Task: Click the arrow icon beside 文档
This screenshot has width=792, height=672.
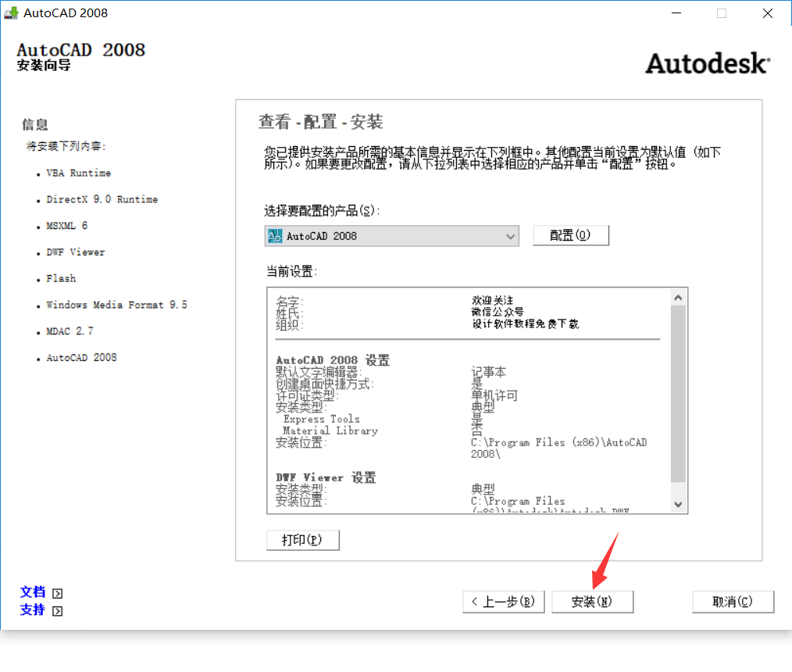Action: pyautogui.click(x=57, y=593)
